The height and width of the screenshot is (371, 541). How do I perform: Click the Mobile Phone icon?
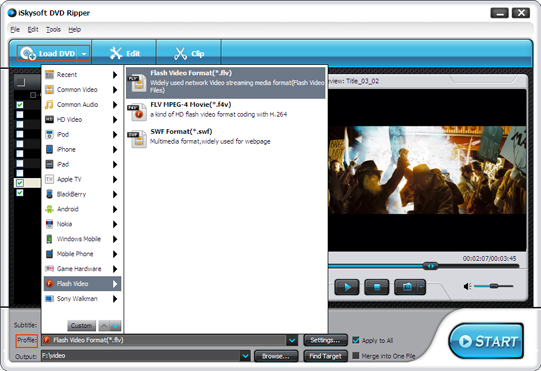[49, 254]
